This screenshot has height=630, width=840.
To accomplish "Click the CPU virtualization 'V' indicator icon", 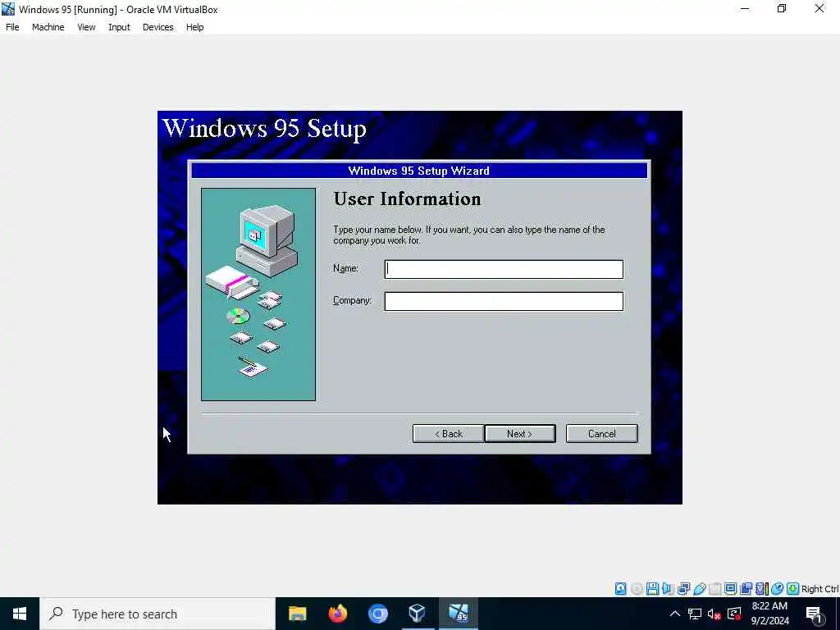I will point(762,589).
